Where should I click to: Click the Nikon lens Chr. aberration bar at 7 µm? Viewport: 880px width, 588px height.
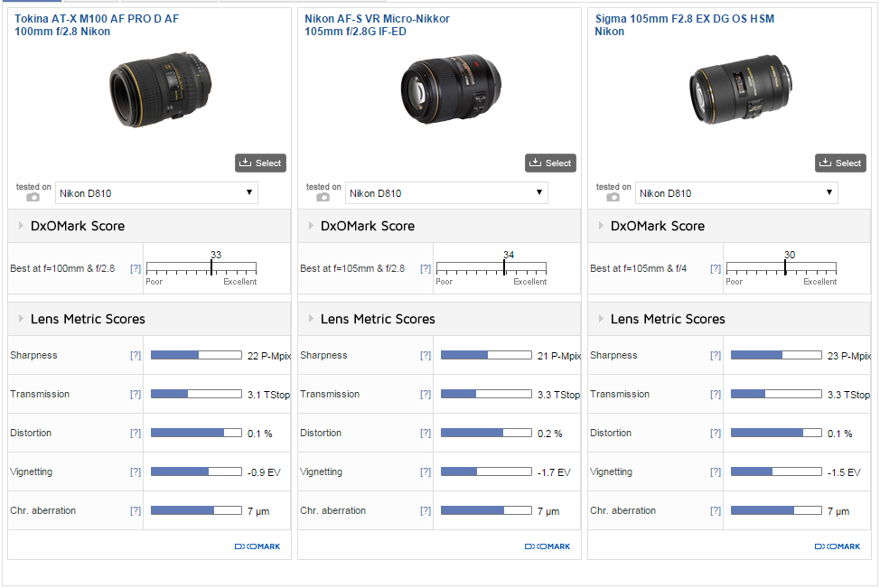[x=486, y=510]
